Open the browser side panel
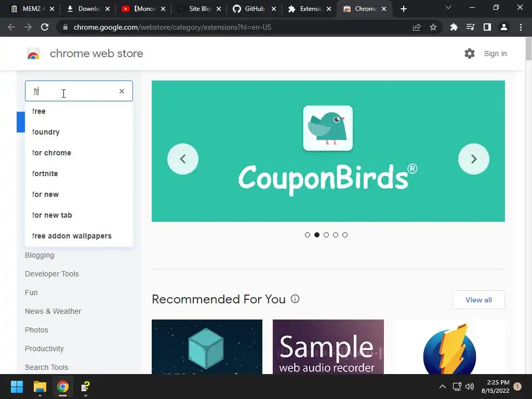Viewport: 532px width, 399px height. (x=487, y=27)
